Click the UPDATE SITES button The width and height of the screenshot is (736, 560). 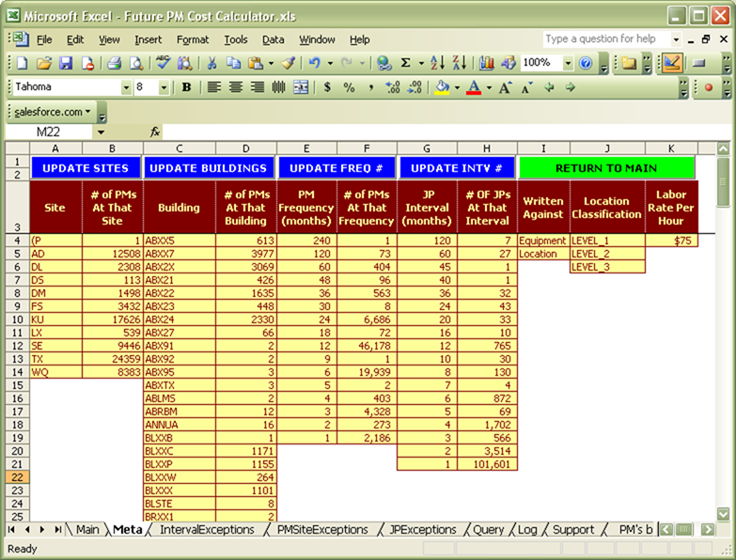click(x=86, y=168)
